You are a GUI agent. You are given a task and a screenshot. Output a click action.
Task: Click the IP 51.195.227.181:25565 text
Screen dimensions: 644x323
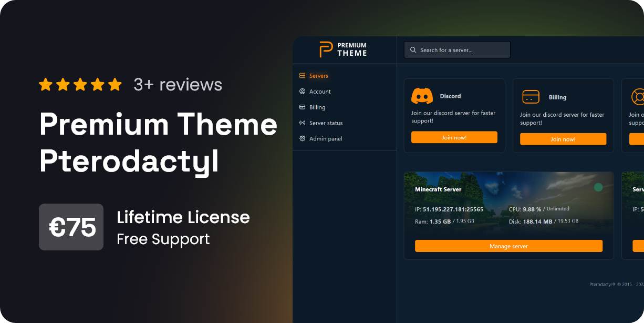tap(449, 209)
